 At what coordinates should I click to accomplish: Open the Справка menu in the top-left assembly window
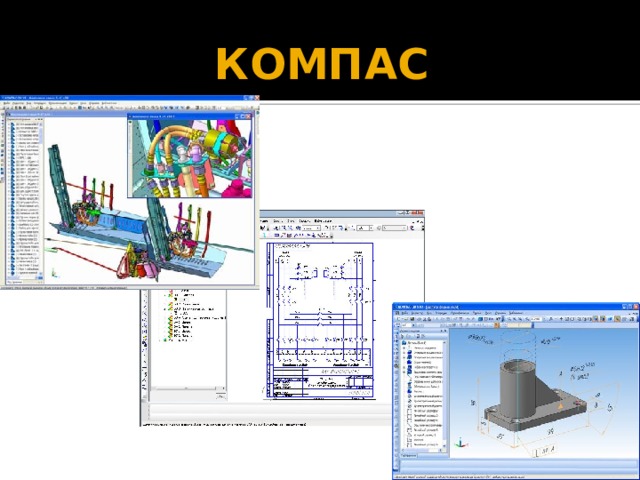[94, 103]
